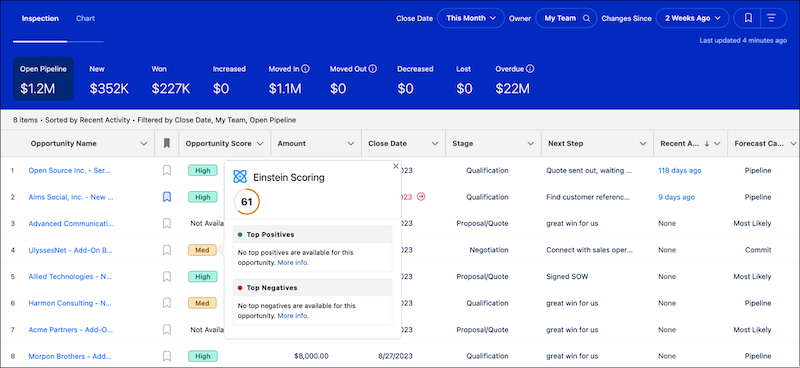Open the Allied Technologies opportunity link
The height and width of the screenshot is (368, 800).
[70, 277]
